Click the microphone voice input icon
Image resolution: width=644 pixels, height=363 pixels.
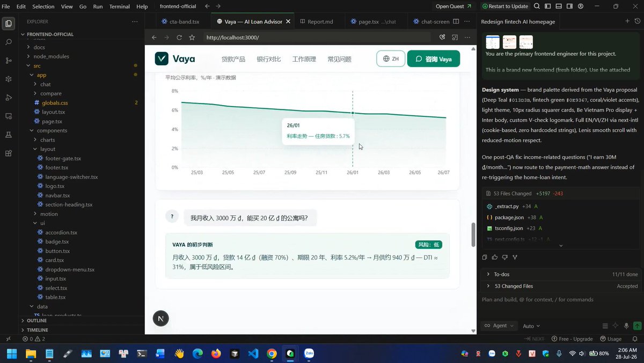(x=626, y=325)
